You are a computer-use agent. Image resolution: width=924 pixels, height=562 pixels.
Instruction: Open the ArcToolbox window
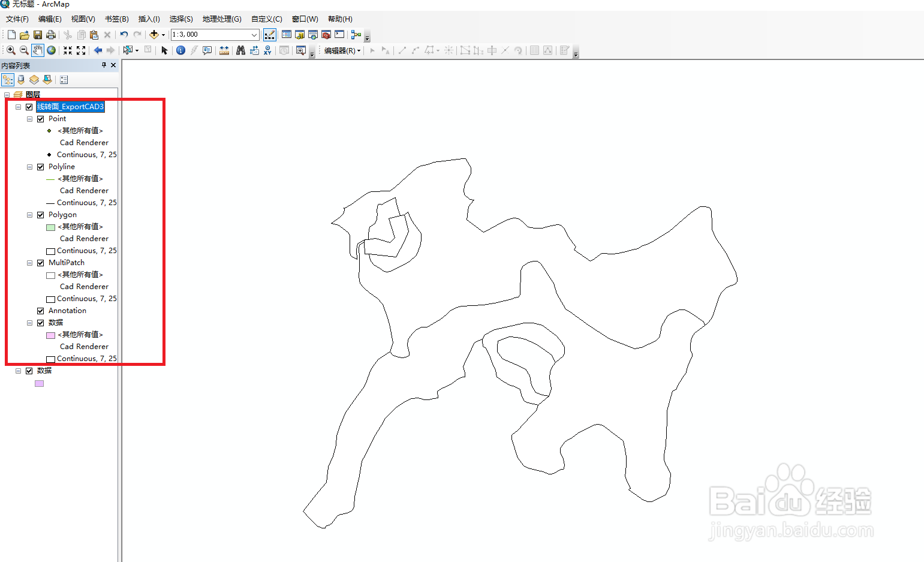[x=325, y=35]
